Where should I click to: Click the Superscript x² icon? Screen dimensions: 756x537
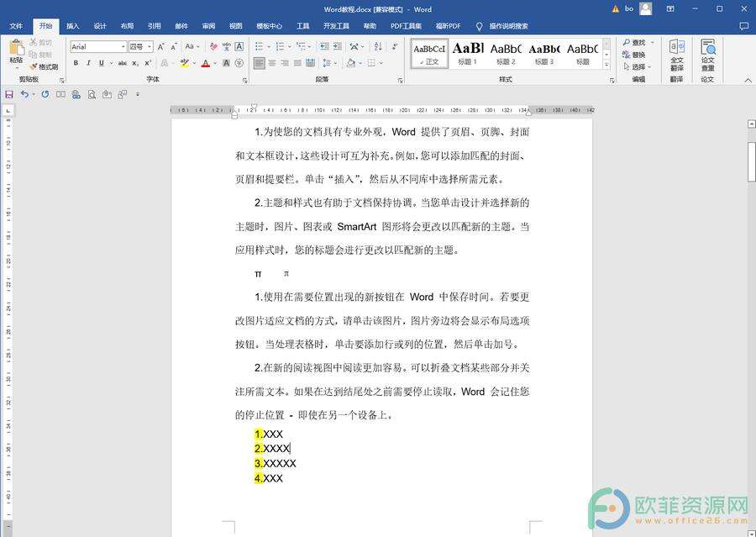click(148, 63)
